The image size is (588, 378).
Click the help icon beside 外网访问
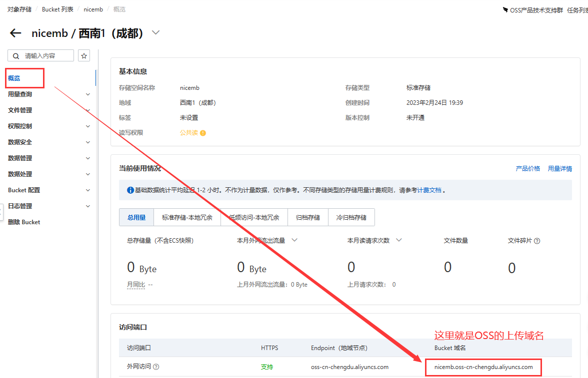[156, 367]
